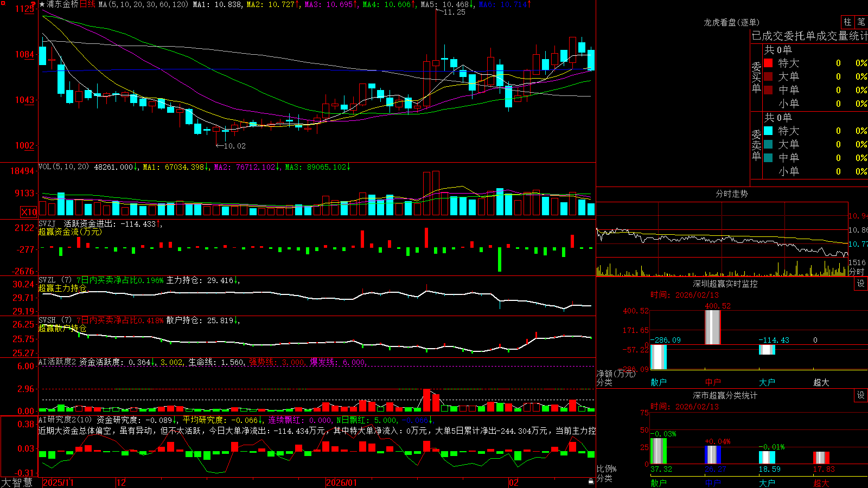Click the MA1: 10.838 value

coord(218,4)
